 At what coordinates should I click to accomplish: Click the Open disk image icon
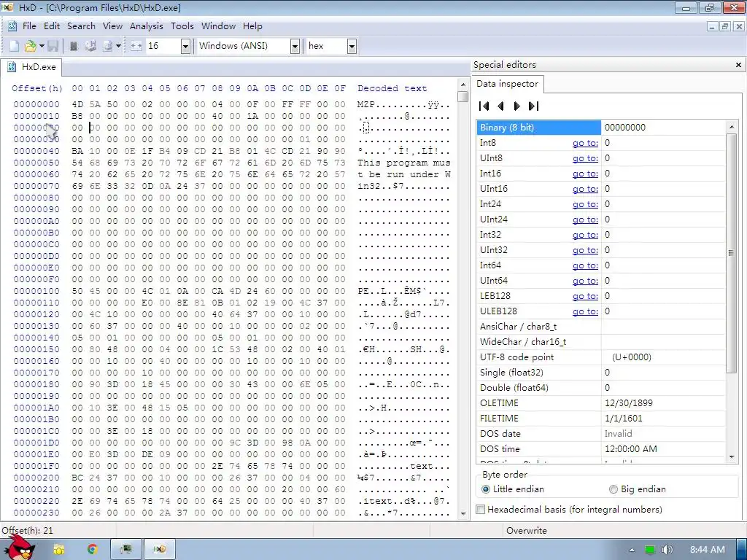click(108, 46)
